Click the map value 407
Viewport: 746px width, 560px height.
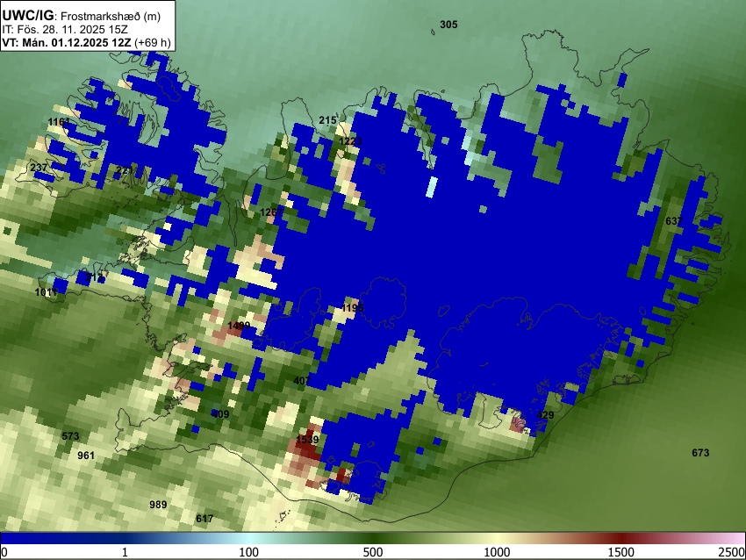pos(302,381)
